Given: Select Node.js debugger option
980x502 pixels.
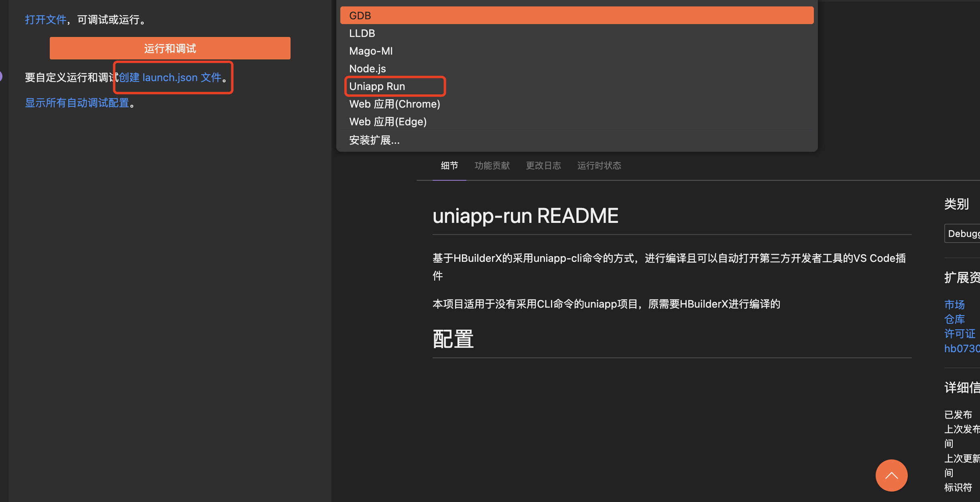Looking at the screenshot, I should 368,68.
